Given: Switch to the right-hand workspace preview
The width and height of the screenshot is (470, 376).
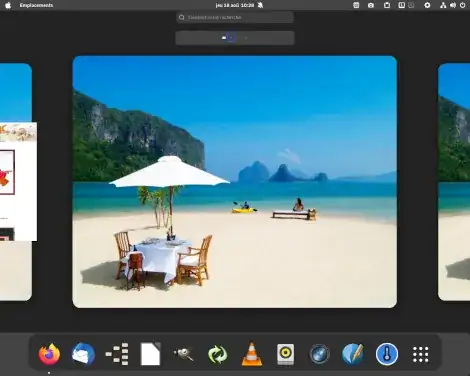Looking at the screenshot, I should pos(454,182).
